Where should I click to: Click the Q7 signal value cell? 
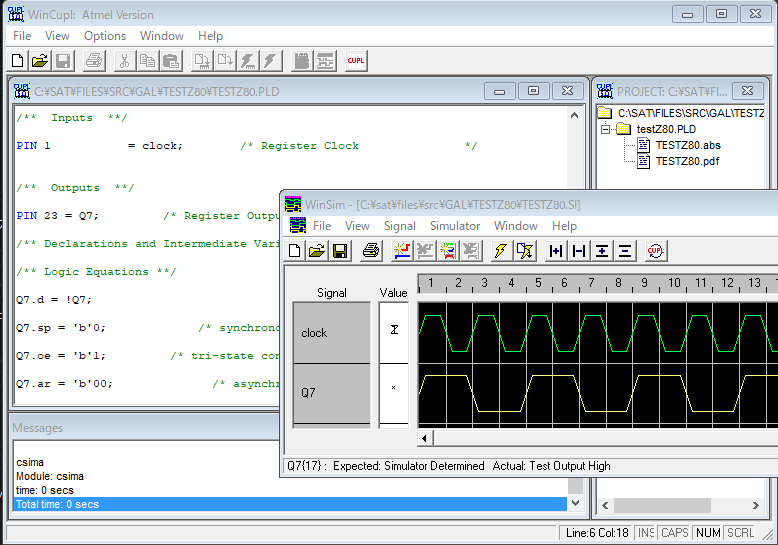click(x=394, y=393)
